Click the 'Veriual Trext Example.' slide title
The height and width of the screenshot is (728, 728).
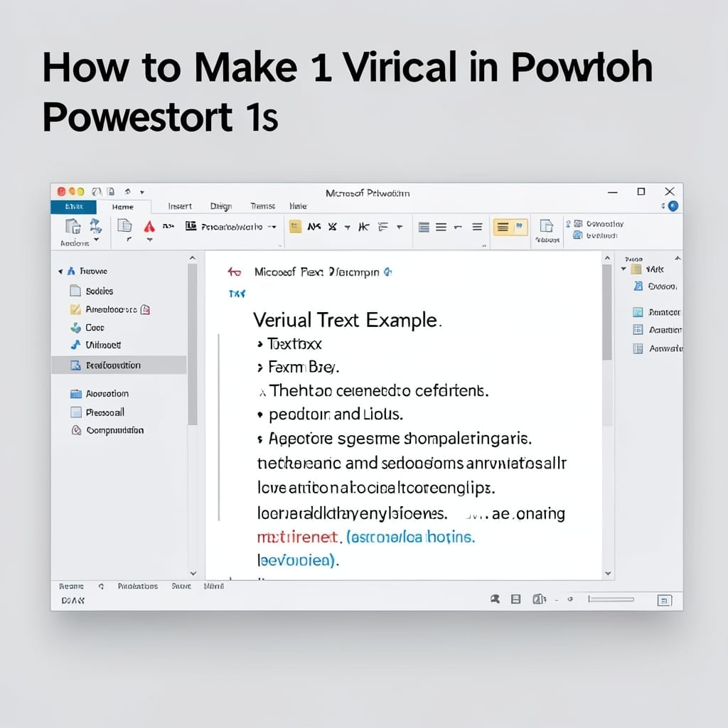[347, 320]
